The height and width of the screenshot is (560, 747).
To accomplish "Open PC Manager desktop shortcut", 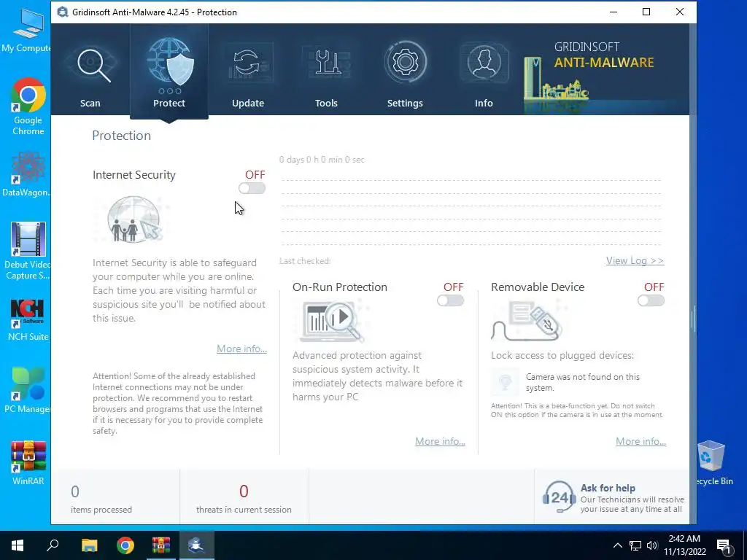I will [27, 390].
